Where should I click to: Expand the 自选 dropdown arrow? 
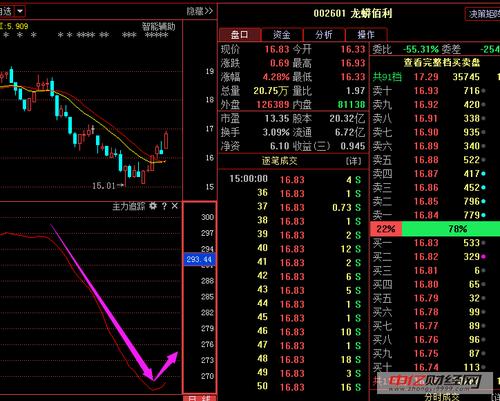click(x=20, y=11)
